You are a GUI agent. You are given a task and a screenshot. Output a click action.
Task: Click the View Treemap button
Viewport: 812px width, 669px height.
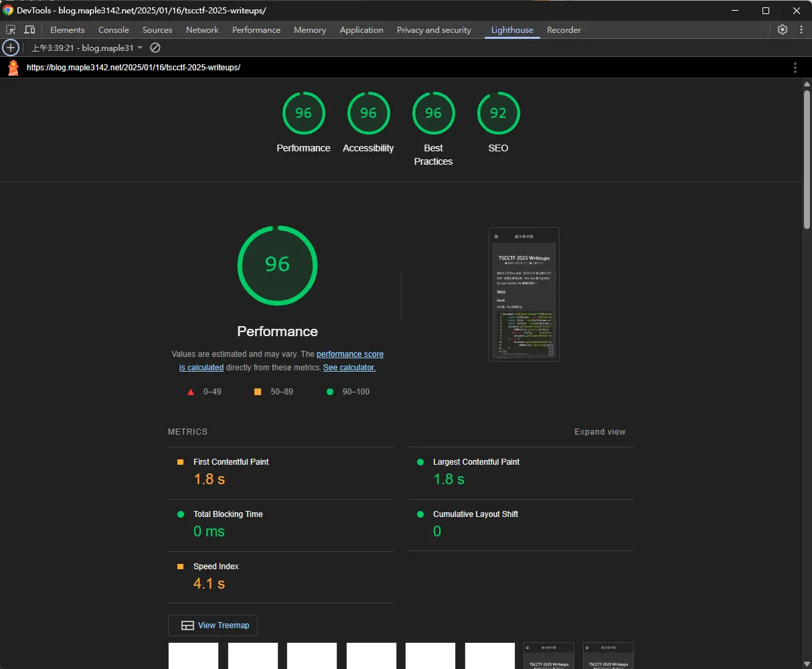[x=213, y=625]
